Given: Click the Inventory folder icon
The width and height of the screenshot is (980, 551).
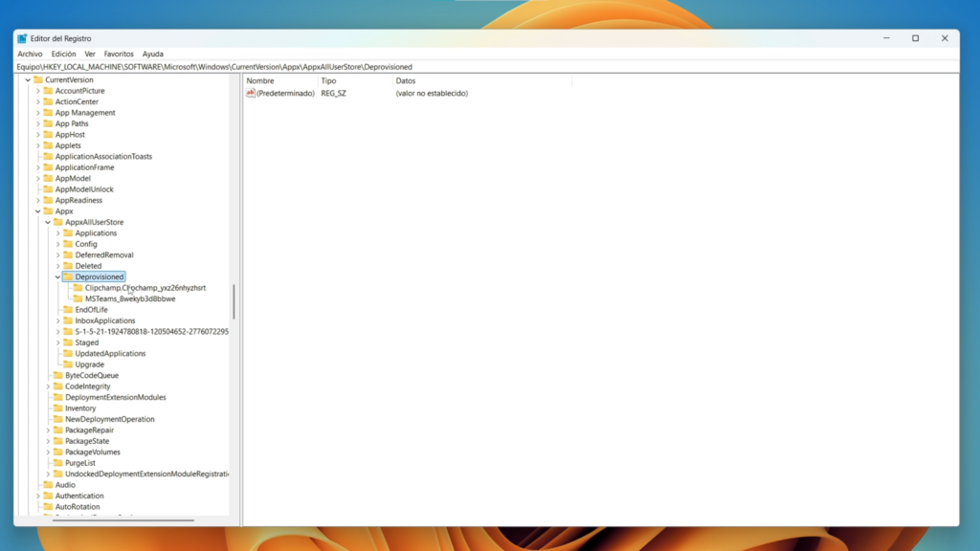Looking at the screenshot, I should pyautogui.click(x=57, y=408).
